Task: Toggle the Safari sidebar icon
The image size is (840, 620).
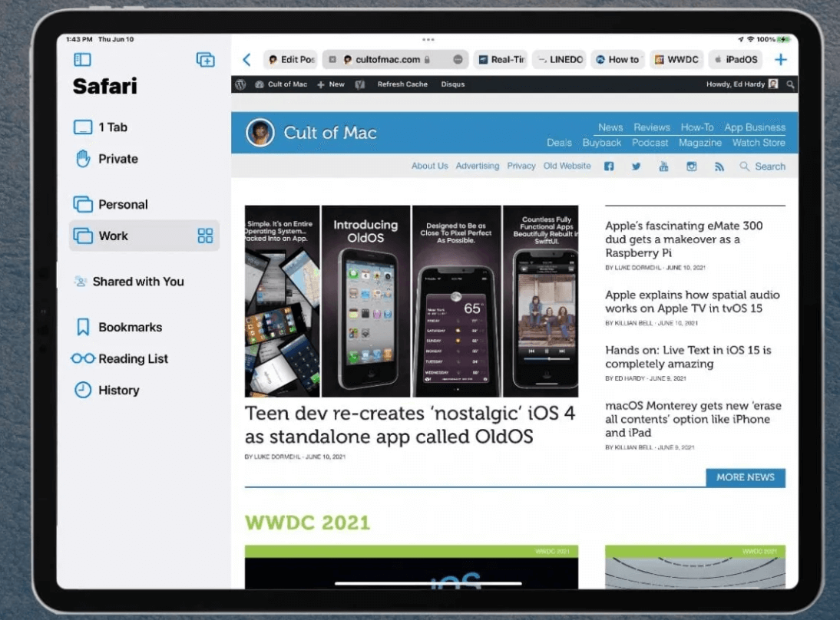Action: click(x=82, y=59)
